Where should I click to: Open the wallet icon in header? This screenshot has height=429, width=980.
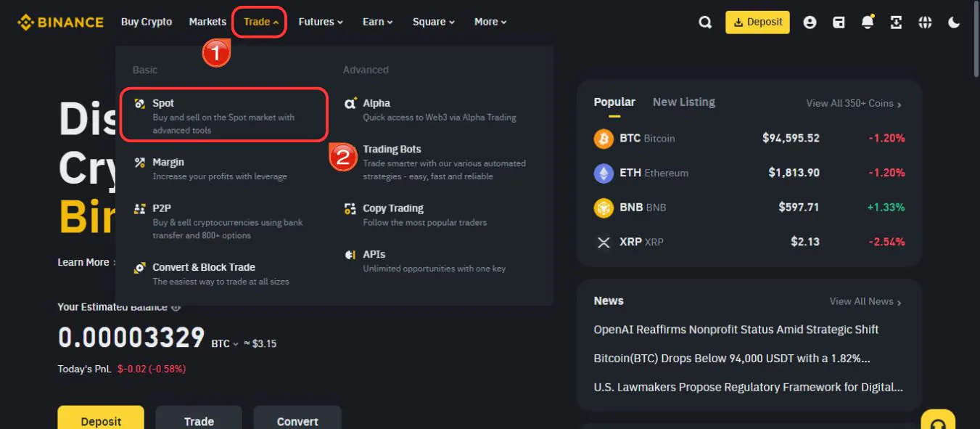(x=839, y=23)
